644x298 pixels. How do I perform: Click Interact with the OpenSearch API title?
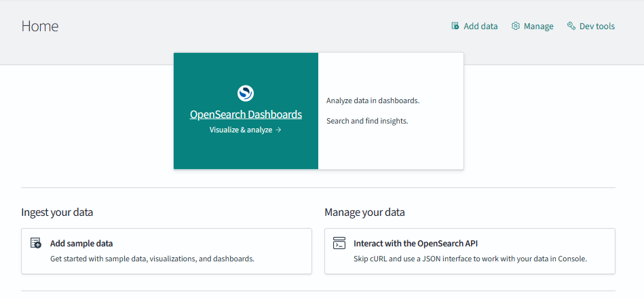[x=420, y=243]
